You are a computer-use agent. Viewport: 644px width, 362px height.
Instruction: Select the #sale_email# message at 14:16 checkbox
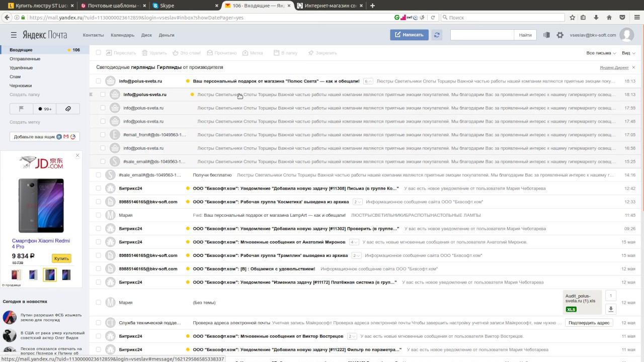point(99,175)
